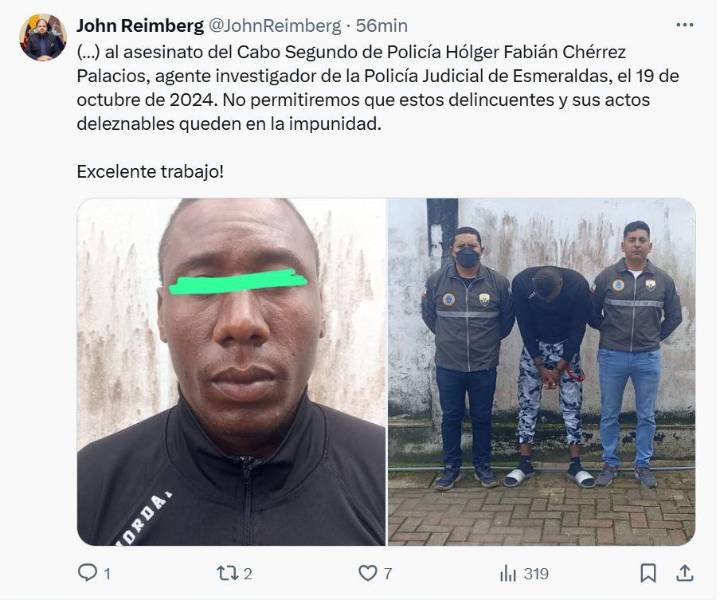Image resolution: width=720 pixels, height=600 pixels.
Task: Retweet this post using the arrows icon
Action: pyautogui.click(x=227, y=573)
